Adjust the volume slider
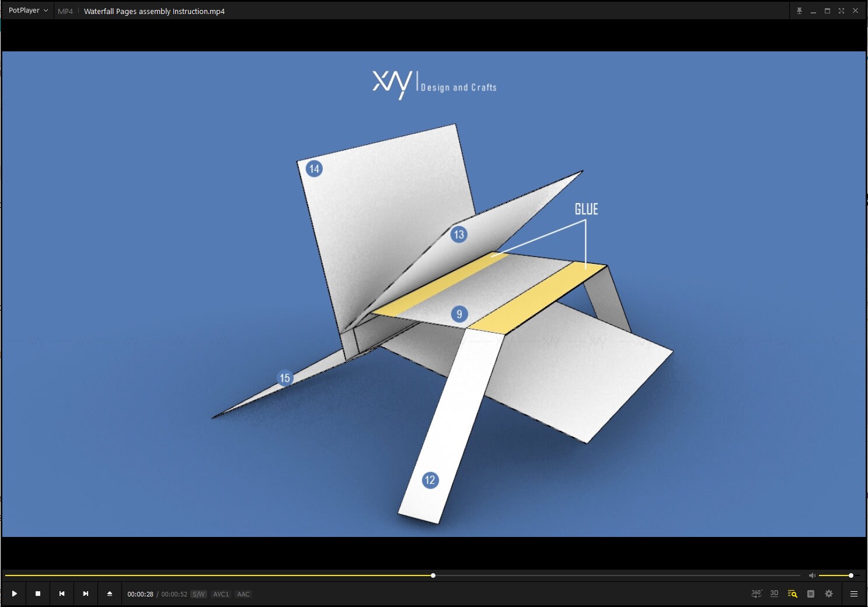Viewport: 868px width, 607px height. (838, 575)
